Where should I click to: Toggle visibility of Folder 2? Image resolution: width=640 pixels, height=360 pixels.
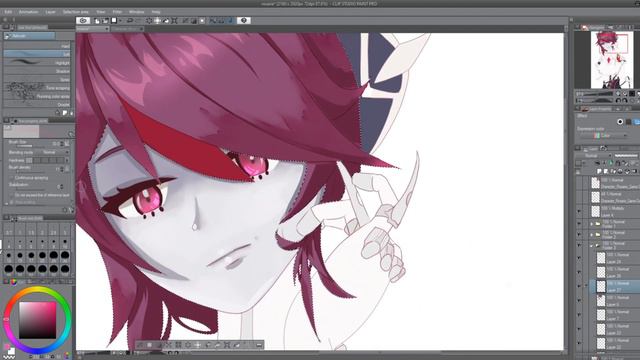pos(579,235)
